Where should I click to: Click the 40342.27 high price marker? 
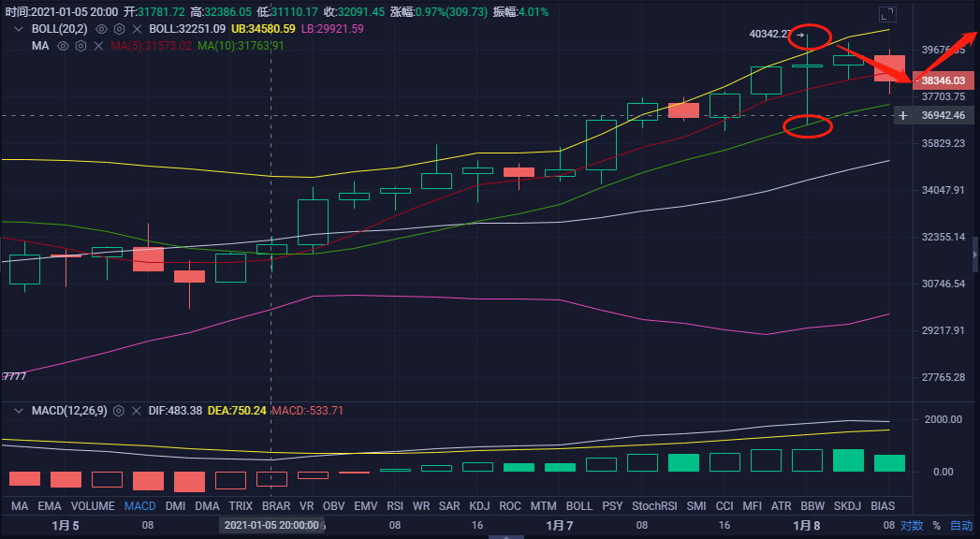[770, 34]
